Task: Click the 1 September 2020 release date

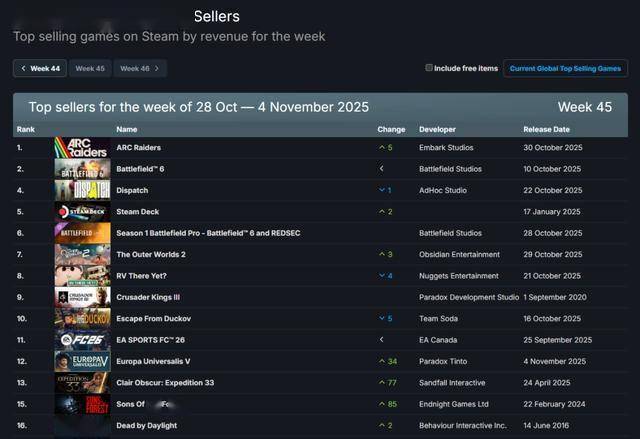Action: (555, 297)
